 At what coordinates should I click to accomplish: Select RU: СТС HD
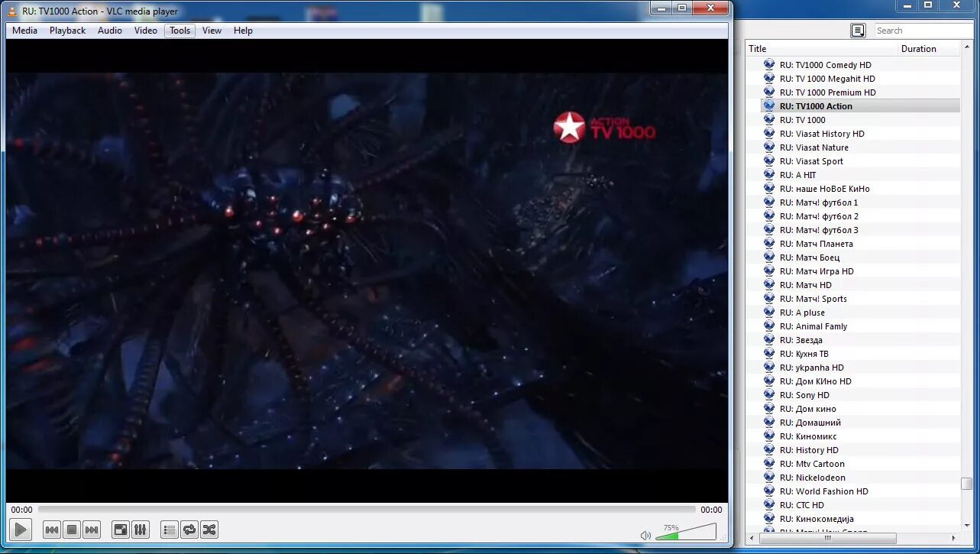click(801, 505)
